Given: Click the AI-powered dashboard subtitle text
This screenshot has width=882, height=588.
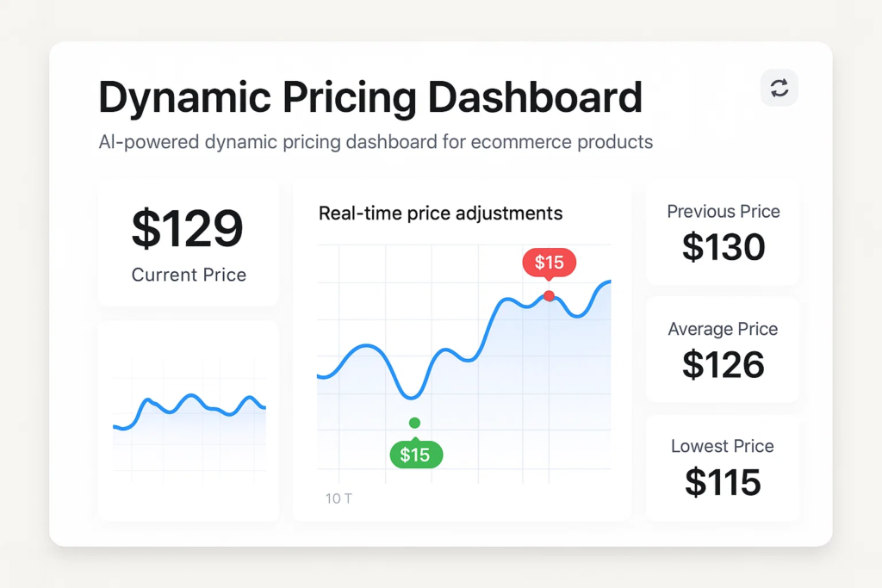Looking at the screenshot, I should [x=376, y=142].
